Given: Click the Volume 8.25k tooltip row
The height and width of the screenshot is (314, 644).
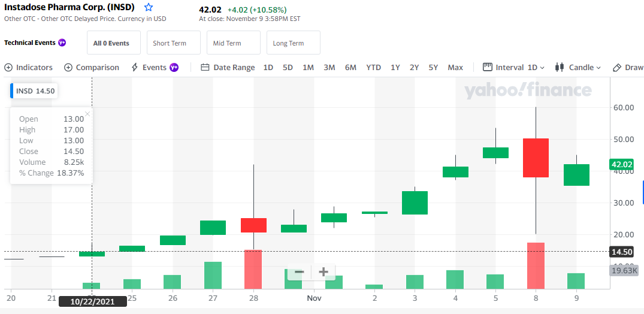Looking at the screenshot, I should click(52, 162).
